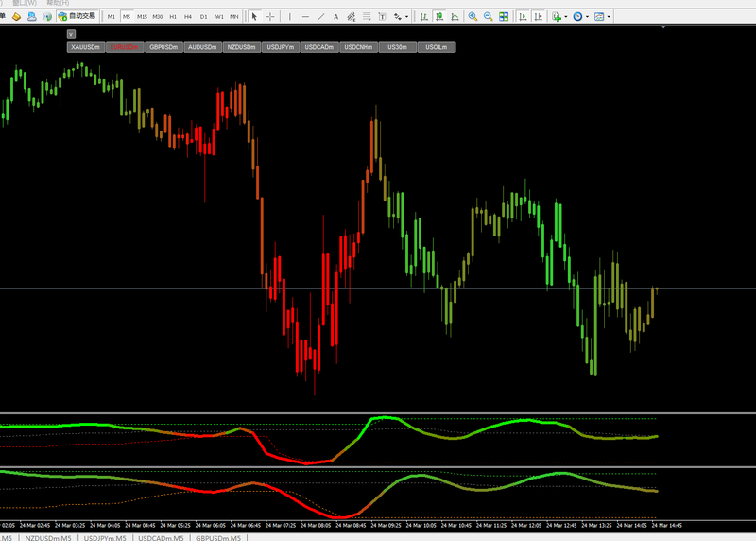Viewport: 756px width, 541px height.
Task: Click the tile windows icon
Action: pyautogui.click(x=504, y=17)
